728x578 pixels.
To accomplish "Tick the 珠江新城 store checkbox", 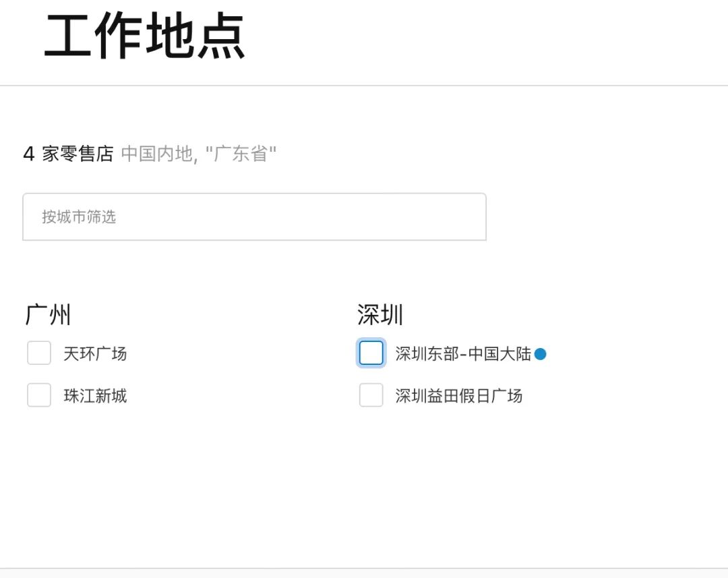I will pos(39,395).
